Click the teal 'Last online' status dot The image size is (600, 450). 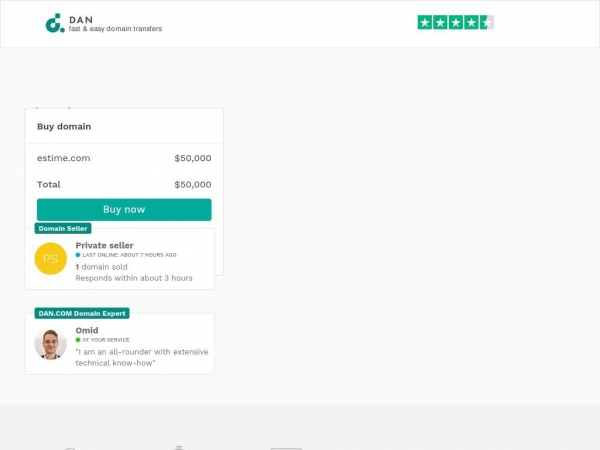pyautogui.click(x=78, y=255)
